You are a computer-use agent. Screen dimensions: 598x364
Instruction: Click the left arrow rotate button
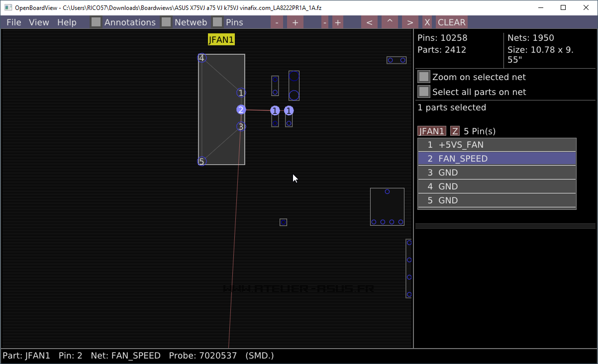tap(369, 22)
